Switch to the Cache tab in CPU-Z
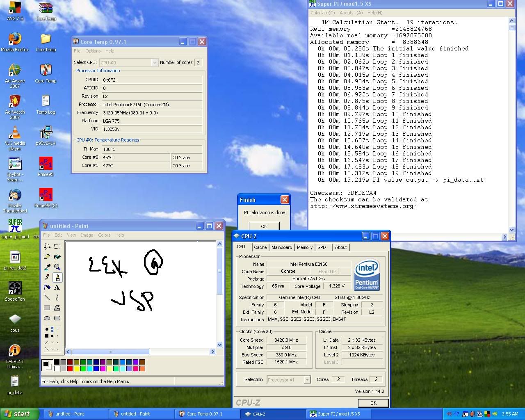This screenshot has width=525, height=420. 260,247
